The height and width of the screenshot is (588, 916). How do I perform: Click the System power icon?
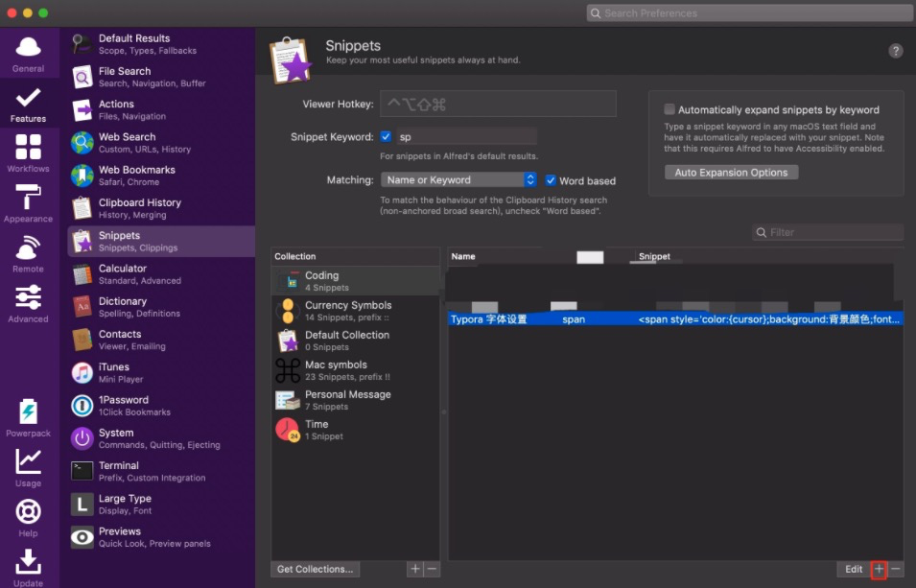pyautogui.click(x=82, y=438)
